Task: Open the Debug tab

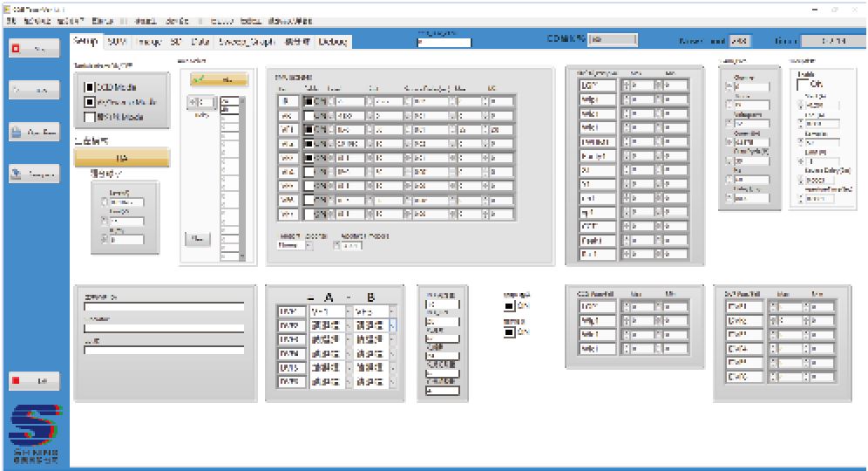Action: pyautogui.click(x=333, y=42)
